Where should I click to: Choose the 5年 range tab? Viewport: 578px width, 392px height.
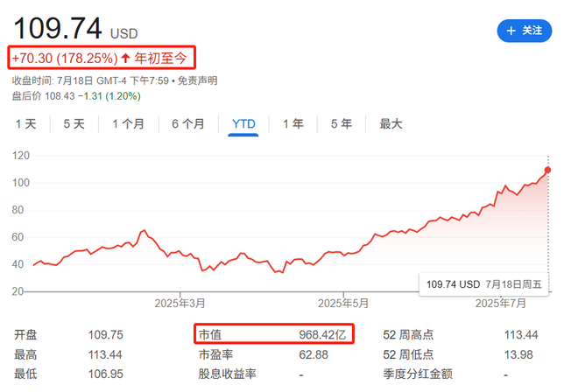coord(342,124)
